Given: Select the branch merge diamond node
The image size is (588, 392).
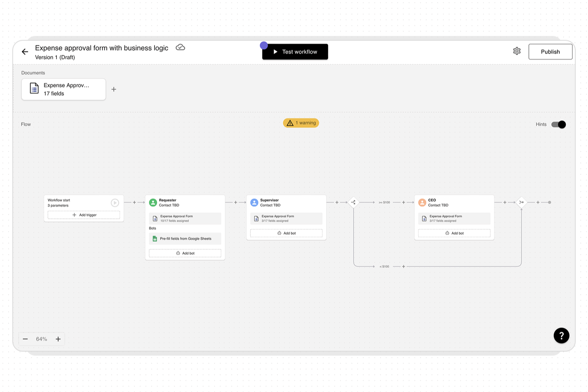Looking at the screenshot, I should tap(521, 202).
